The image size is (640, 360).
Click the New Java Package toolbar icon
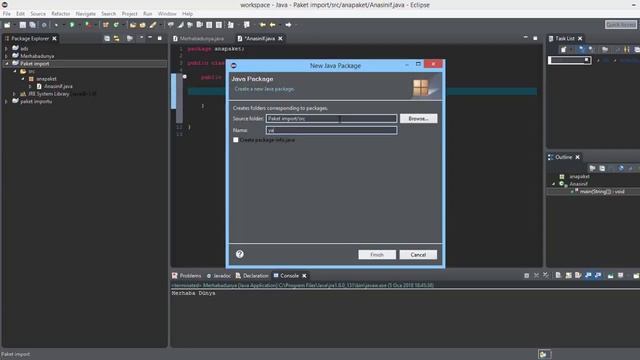[x=105, y=25]
